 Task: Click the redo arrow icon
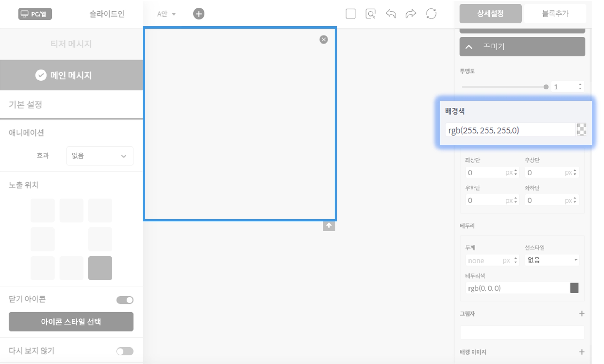pos(411,14)
